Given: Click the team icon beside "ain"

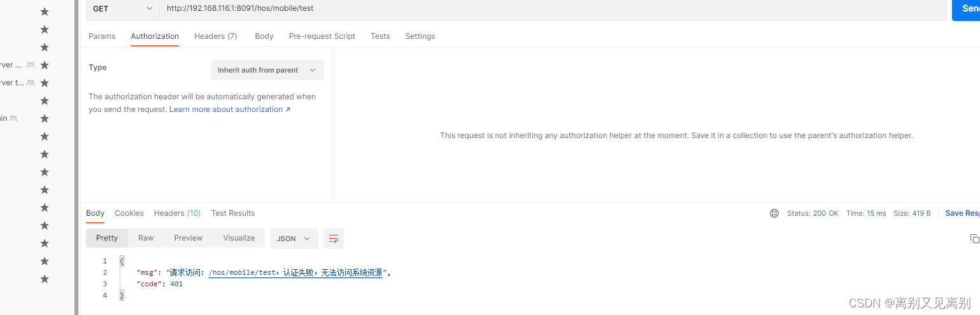Looking at the screenshot, I should tap(14, 118).
